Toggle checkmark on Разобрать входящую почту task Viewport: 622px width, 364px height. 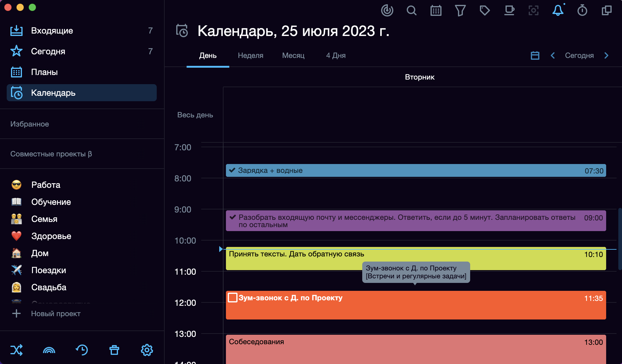coord(233,217)
